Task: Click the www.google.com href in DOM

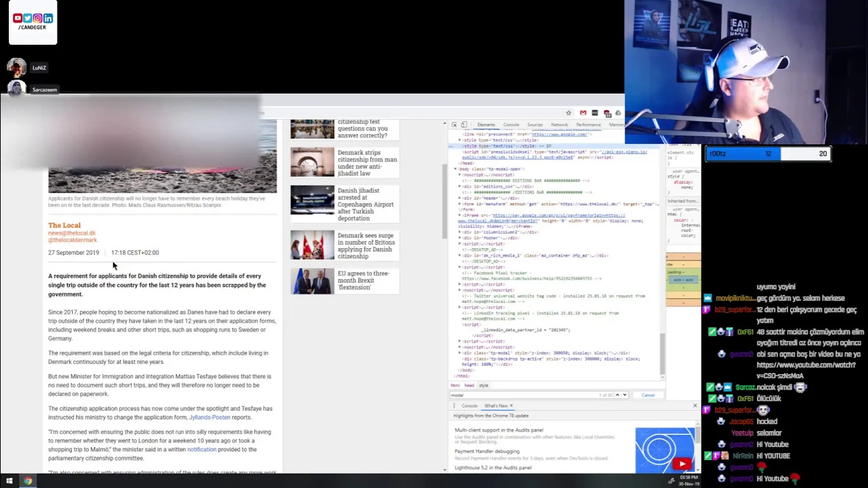Action: point(559,134)
